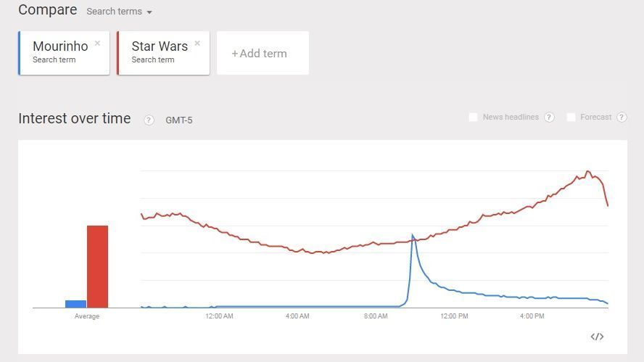Viewport: 644px width, 362px height.
Task: Remove the Star Wars search term
Action: 197,44
